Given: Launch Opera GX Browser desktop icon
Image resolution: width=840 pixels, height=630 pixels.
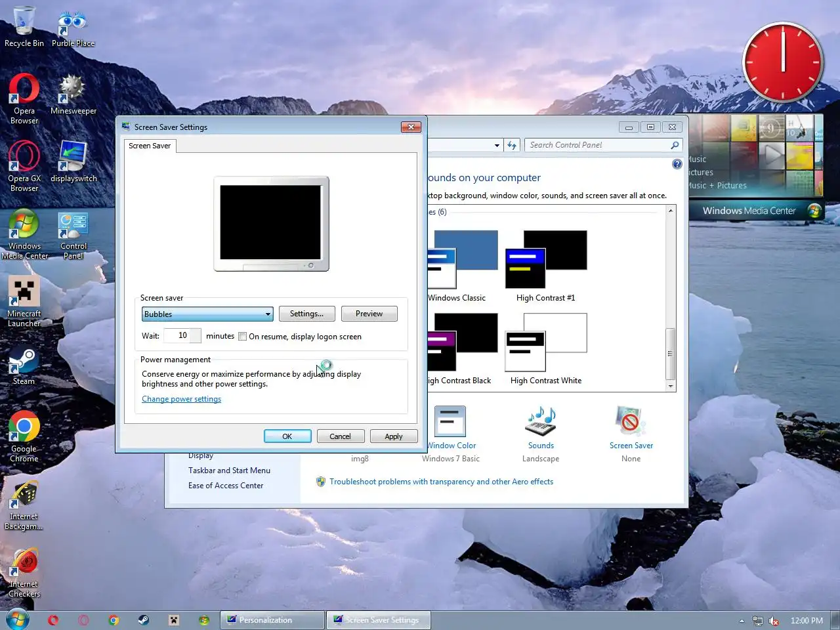Looking at the screenshot, I should [24, 166].
